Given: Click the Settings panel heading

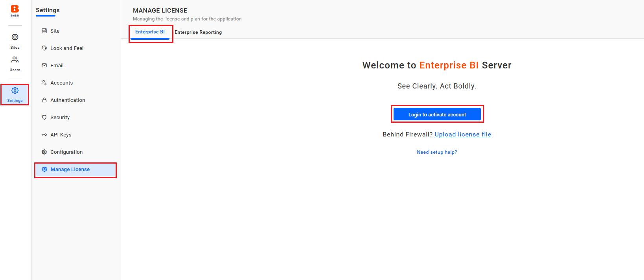Looking at the screenshot, I should 48,10.
